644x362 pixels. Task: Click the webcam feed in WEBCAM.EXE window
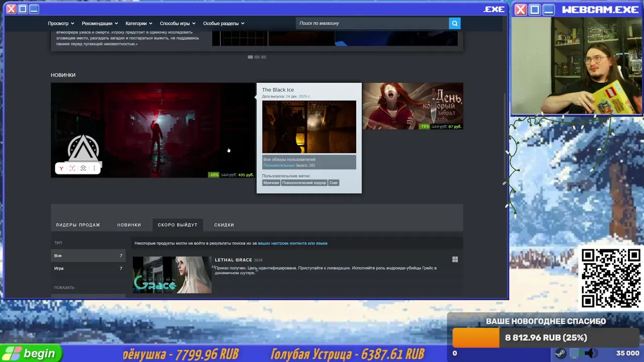click(x=577, y=67)
